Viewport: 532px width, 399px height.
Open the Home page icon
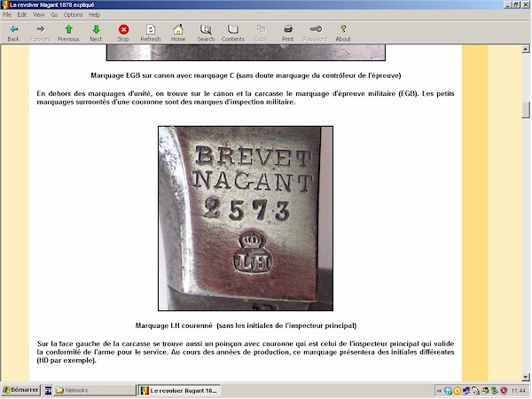178,29
